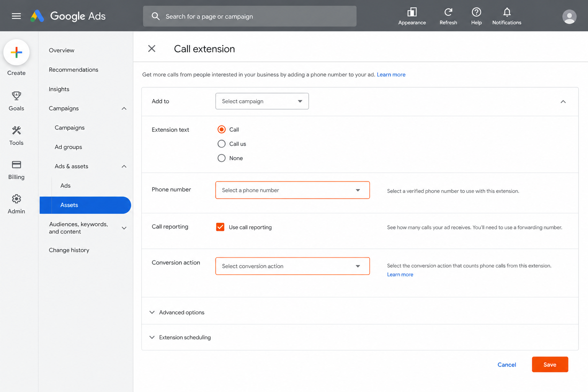Image resolution: width=588 pixels, height=392 pixels.
Task: Click the Google Ads logo
Action: point(68,16)
